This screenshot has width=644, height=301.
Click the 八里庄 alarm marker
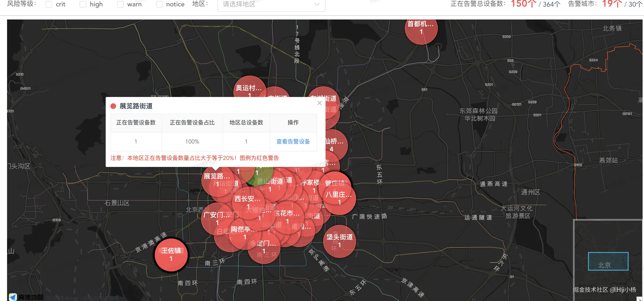point(339,198)
